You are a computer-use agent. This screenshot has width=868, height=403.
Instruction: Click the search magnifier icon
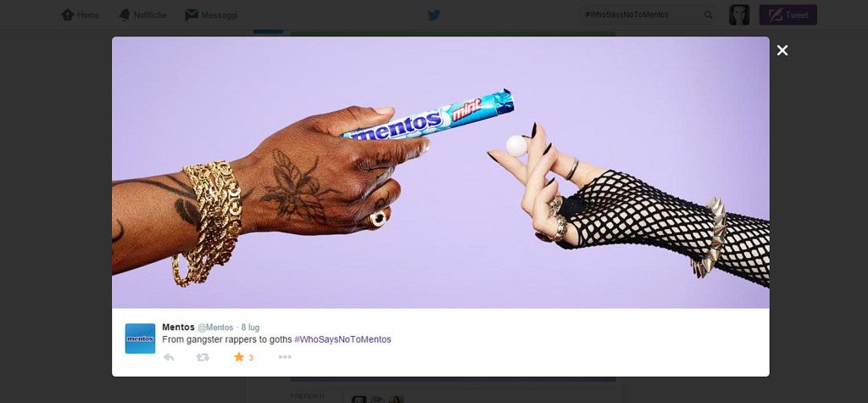coord(708,15)
